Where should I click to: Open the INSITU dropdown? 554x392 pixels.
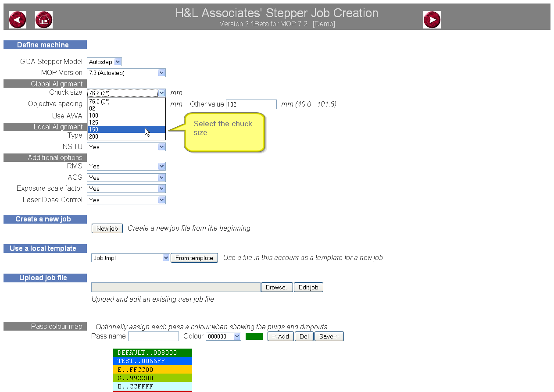126,147
